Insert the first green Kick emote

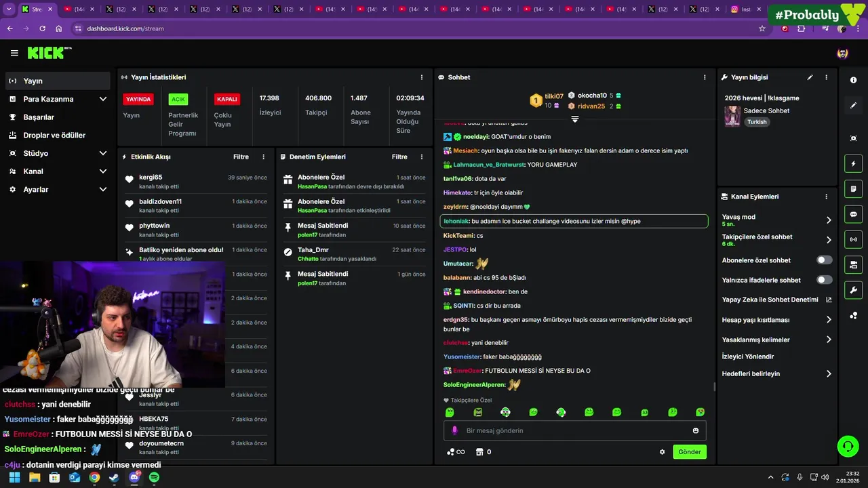coord(449,412)
